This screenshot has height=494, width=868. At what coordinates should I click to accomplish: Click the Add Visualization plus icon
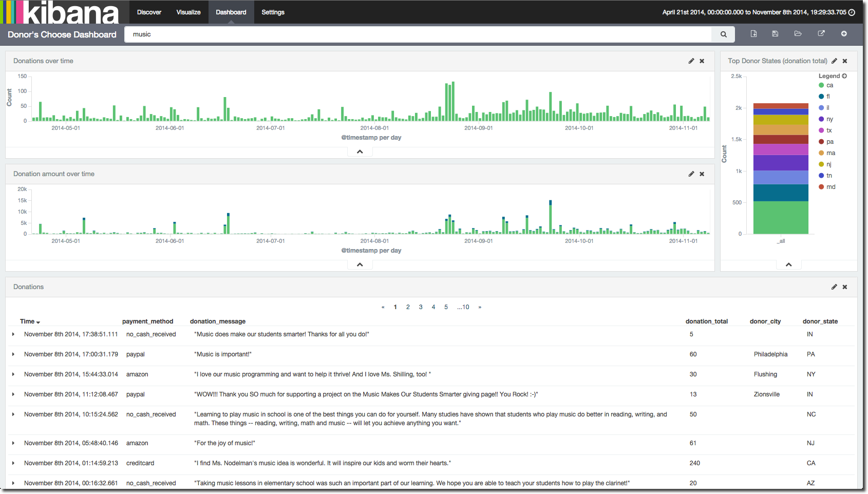tap(844, 34)
